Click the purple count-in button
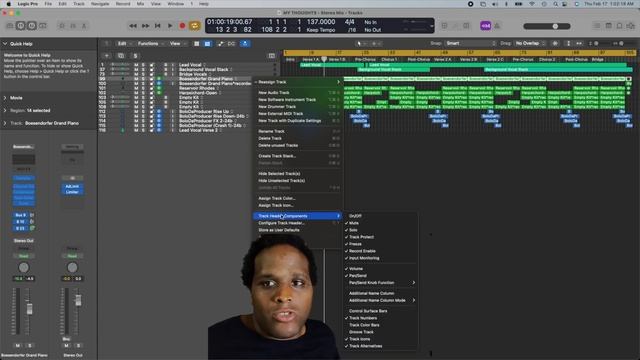 [x=485, y=26]
